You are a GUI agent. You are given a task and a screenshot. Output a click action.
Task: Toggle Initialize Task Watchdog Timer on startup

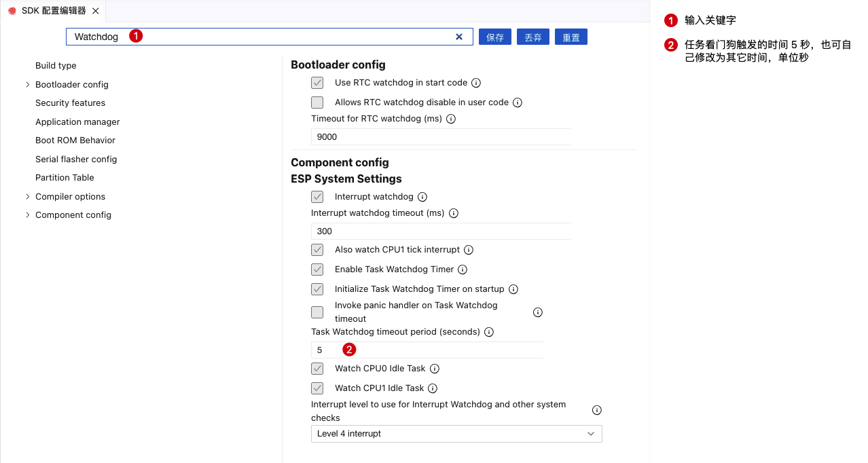pyautogui.click(x=317, y=289)
